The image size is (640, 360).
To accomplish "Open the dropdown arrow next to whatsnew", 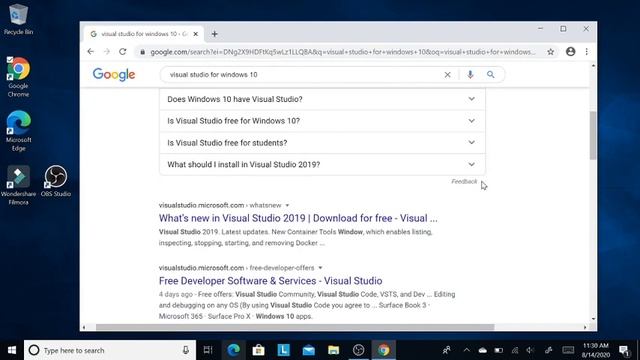I will pyautogui.click(x=287, y=205).
